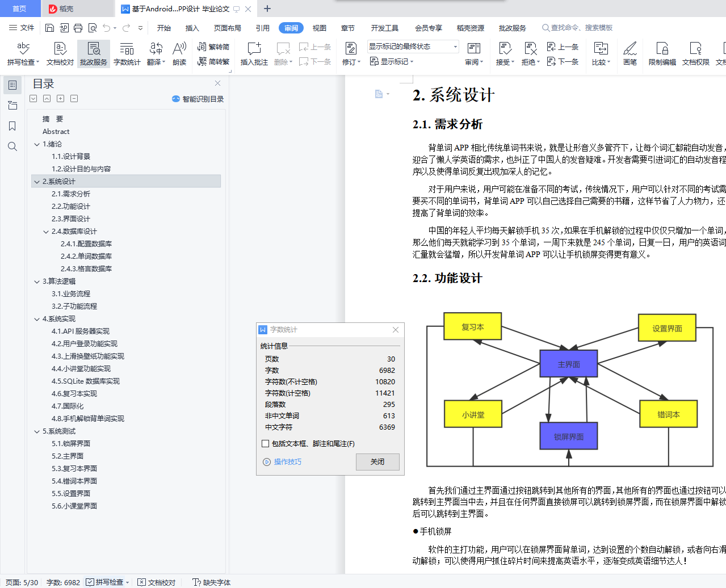Open the 审阅 review pane icon

[x=474, y=54]
